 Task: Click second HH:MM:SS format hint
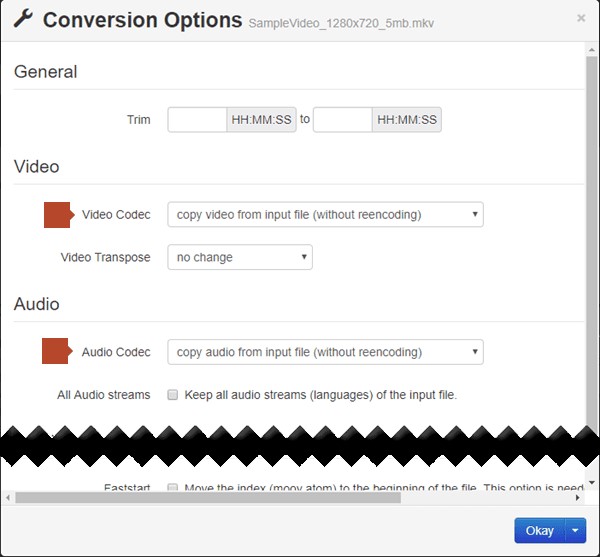pyautogui.click(x=407, y=120)
